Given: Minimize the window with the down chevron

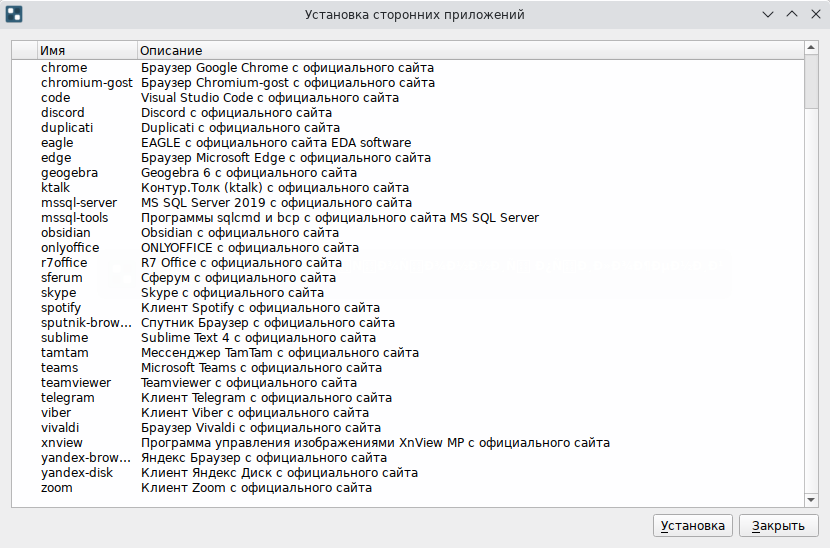Looking at the screenshot, I should (x=768, y=15).
